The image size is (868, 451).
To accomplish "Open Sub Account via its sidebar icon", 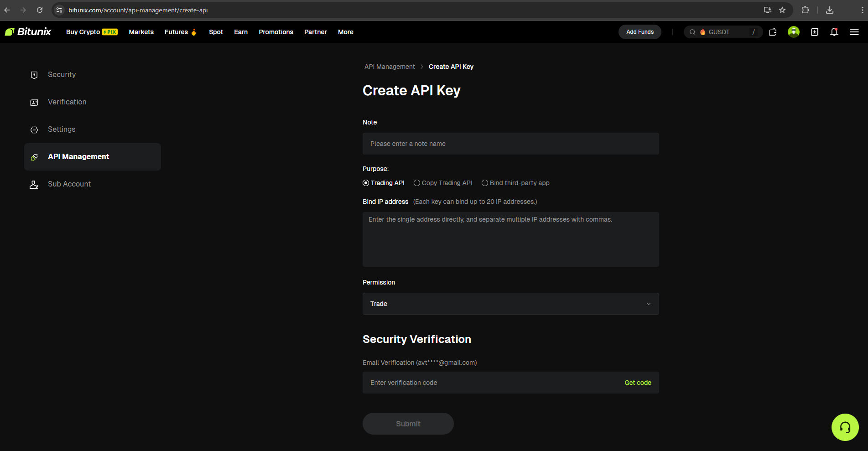I will 34,184.
